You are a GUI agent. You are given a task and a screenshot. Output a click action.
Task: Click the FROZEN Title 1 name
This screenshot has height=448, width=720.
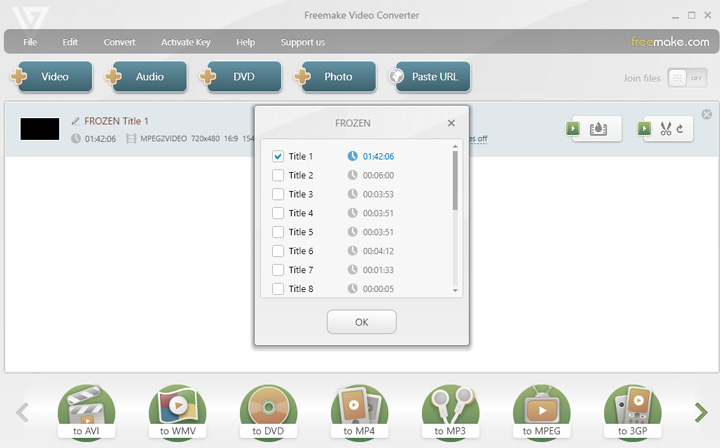(116, 121)
